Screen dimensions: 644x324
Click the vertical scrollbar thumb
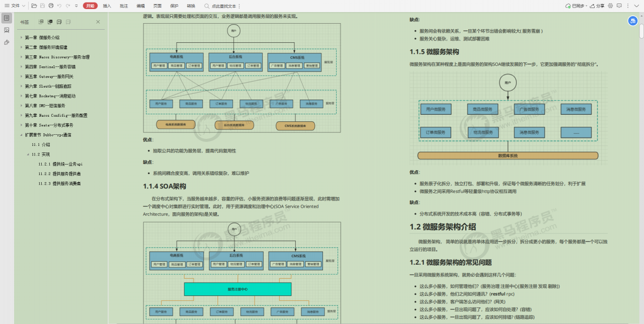(641, 31)
